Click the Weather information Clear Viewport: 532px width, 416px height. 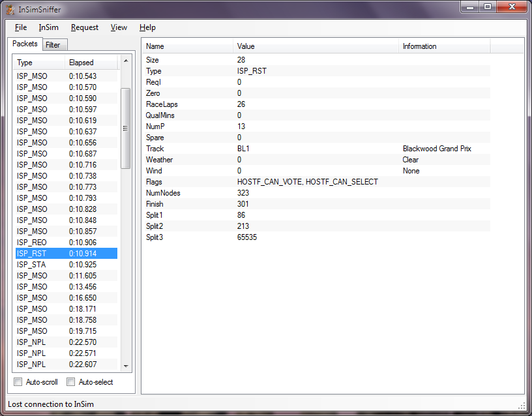tap(411, 160)
